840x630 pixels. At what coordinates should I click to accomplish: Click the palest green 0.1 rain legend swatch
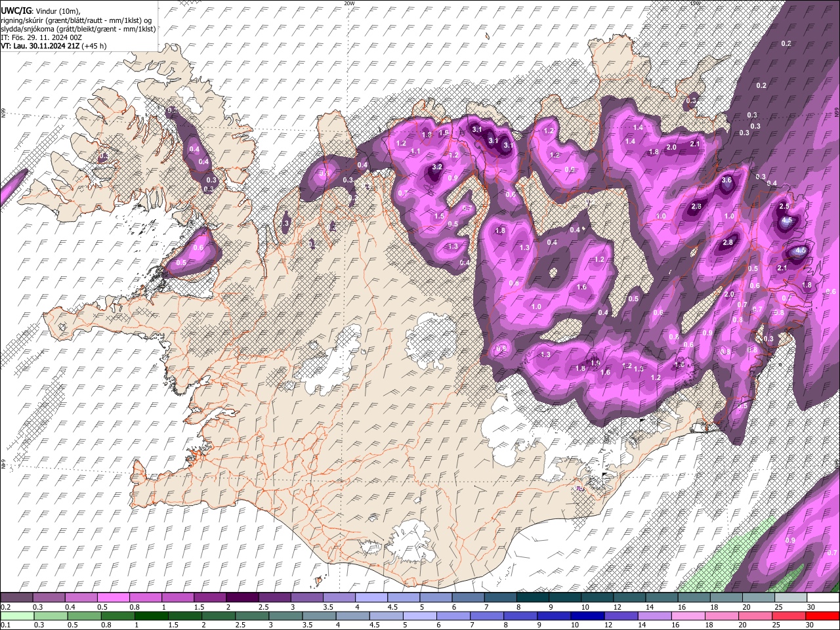tap(17, 616)
